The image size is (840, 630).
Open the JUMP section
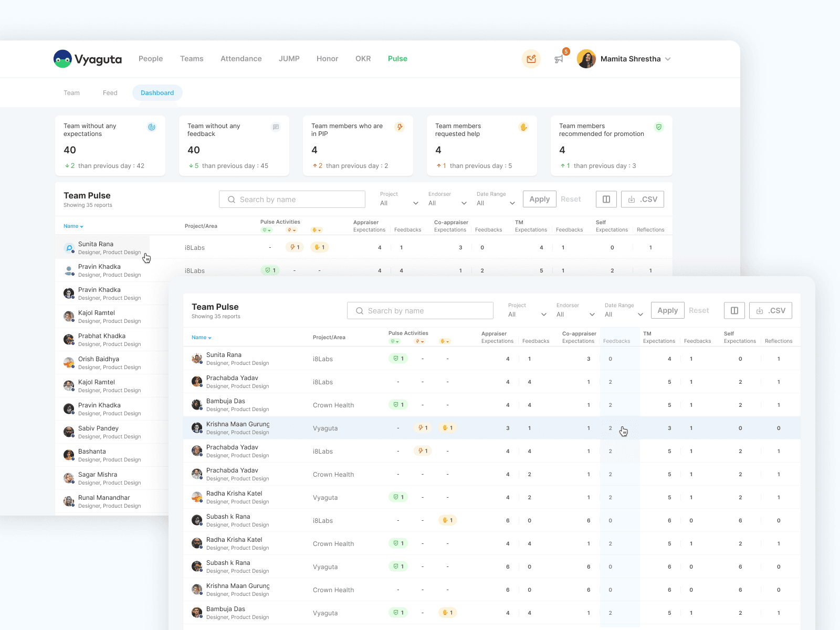click(x=289, y=59)
